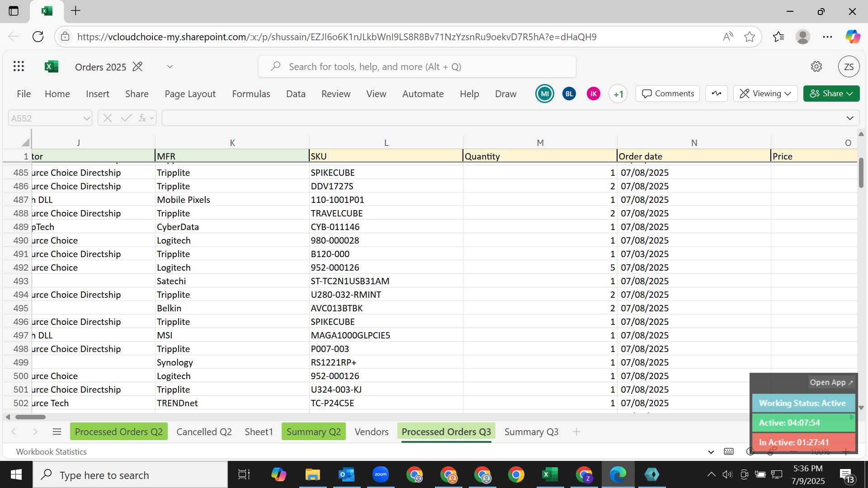
Task: Expand the status bar chevron
Action: 711,451
